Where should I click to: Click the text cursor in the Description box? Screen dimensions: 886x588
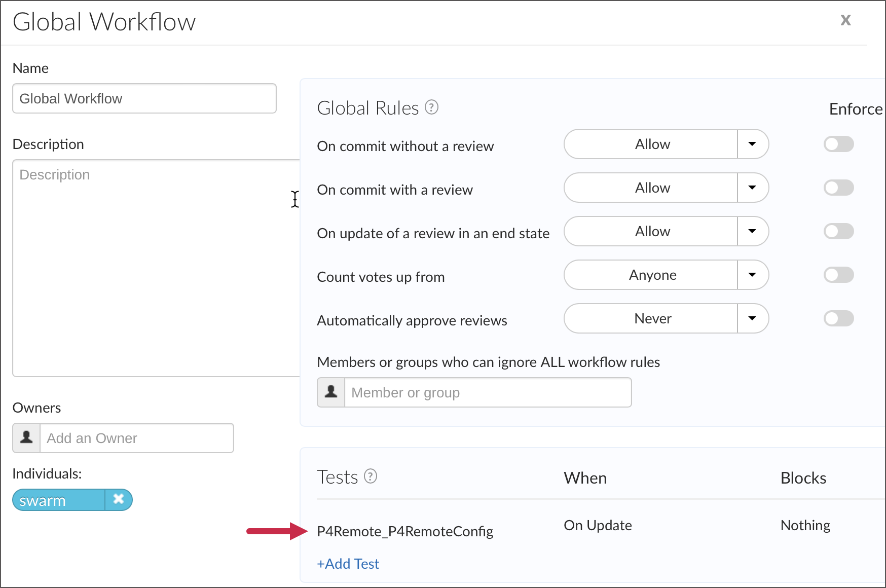point(294,200)
